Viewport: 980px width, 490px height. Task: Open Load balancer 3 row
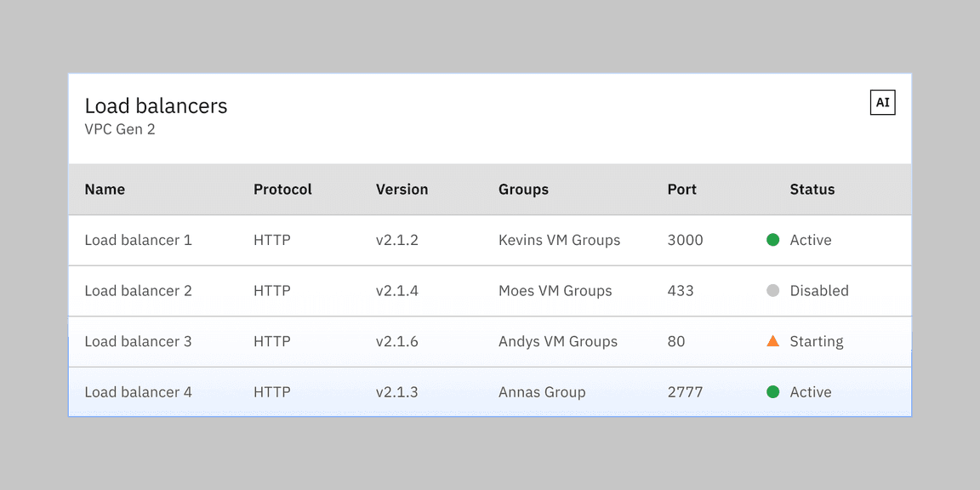[x=138, y=342]
